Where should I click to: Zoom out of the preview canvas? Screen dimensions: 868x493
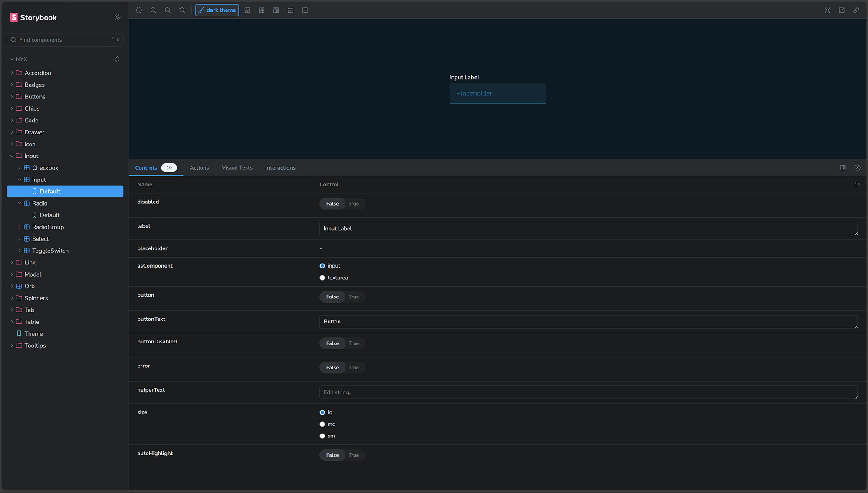click(x=168, y=10)
